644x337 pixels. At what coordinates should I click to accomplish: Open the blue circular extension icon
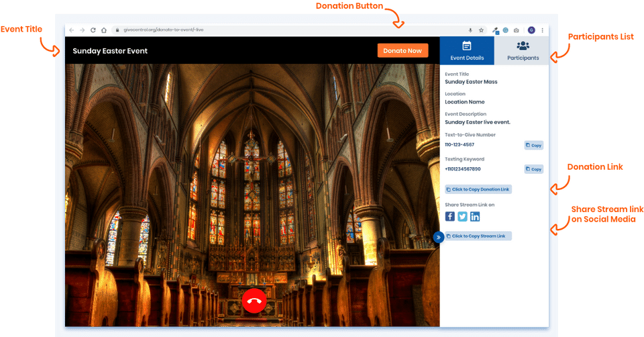[x=506, y=30]
